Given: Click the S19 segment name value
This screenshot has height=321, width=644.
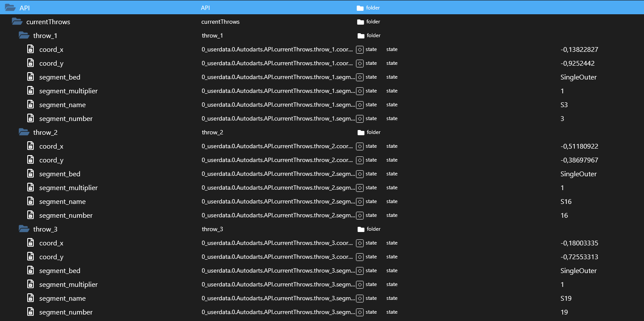Looking at the screenshot, I should pos(566,298).
